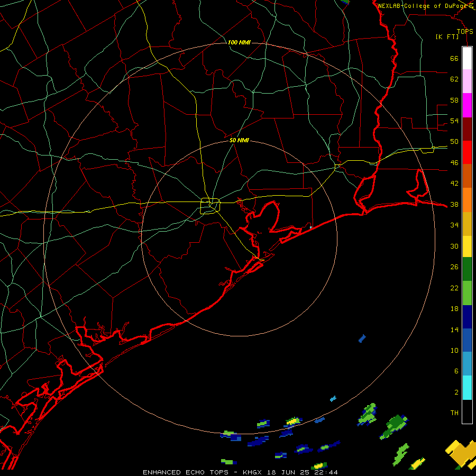Click the '22:44' timestamp in the footer
Screen dimensions: 476x476
tap(326, 472)
